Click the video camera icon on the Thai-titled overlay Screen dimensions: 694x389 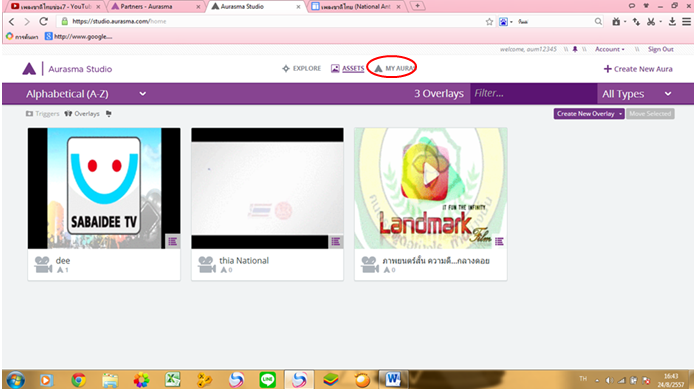pos(370,265)
